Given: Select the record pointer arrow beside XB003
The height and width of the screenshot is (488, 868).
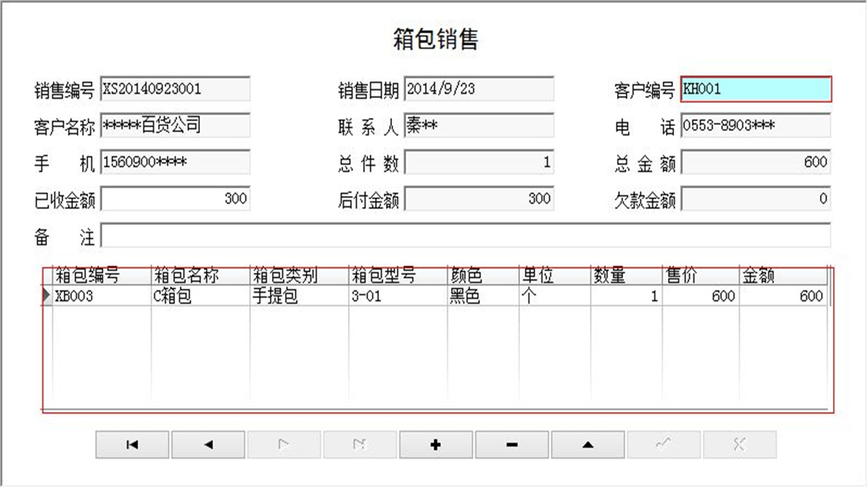Looking at the screenshot, I should (x=46, y=296).
